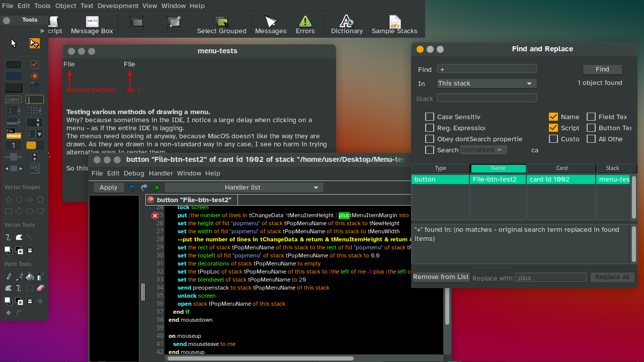
Task: Choose the data grid control tool
Action: pyautogui.click(x=35, y=111)
